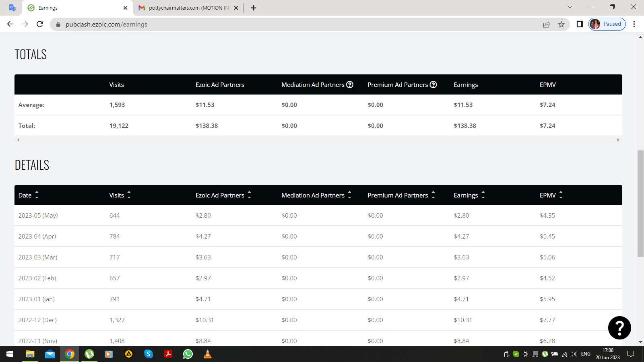
Task: Click the total earnings $138.38 value
Action: (465, 126)
